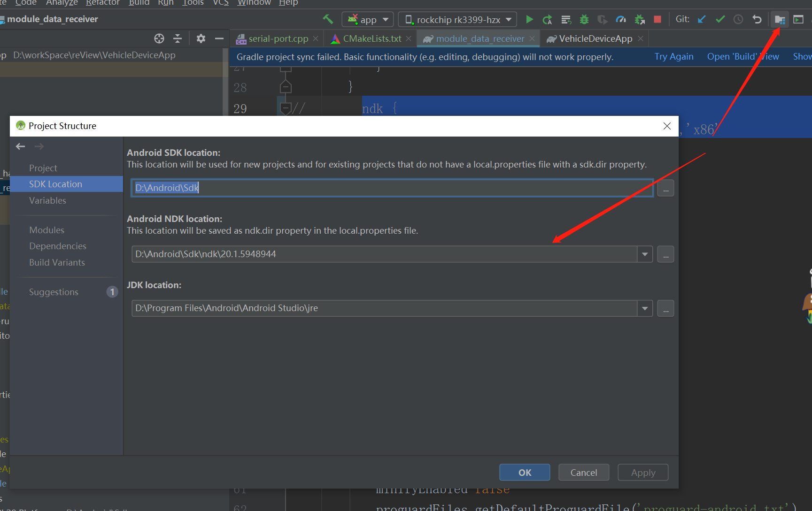The height and width of the screenshot is (511, 812).
Task: Collapse all nodes in the Project panel
Action: click(178, 38)
